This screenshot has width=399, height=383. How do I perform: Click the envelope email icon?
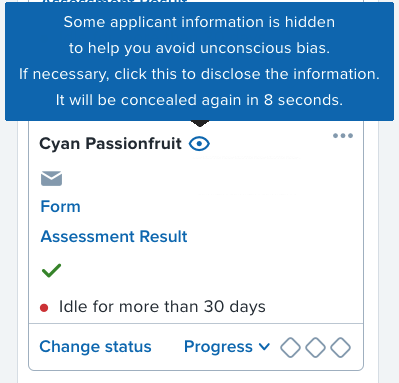[51, 178]
